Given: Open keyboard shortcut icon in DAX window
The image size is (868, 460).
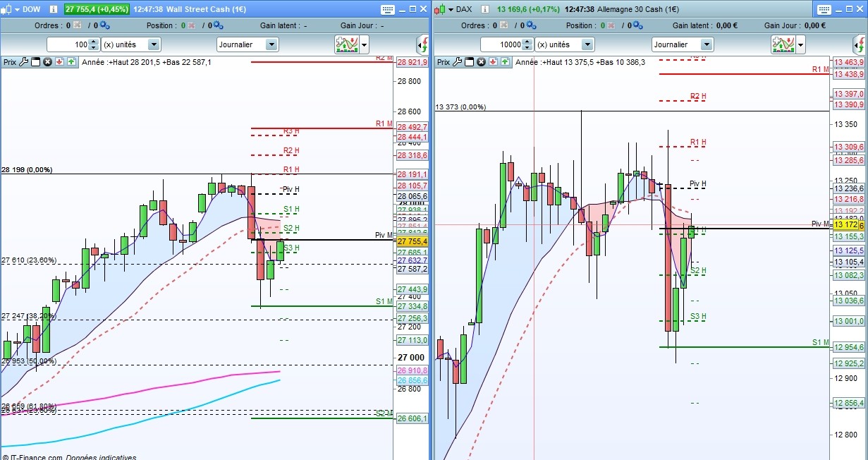Looking at the screenshot, I should tap(824, 9).
